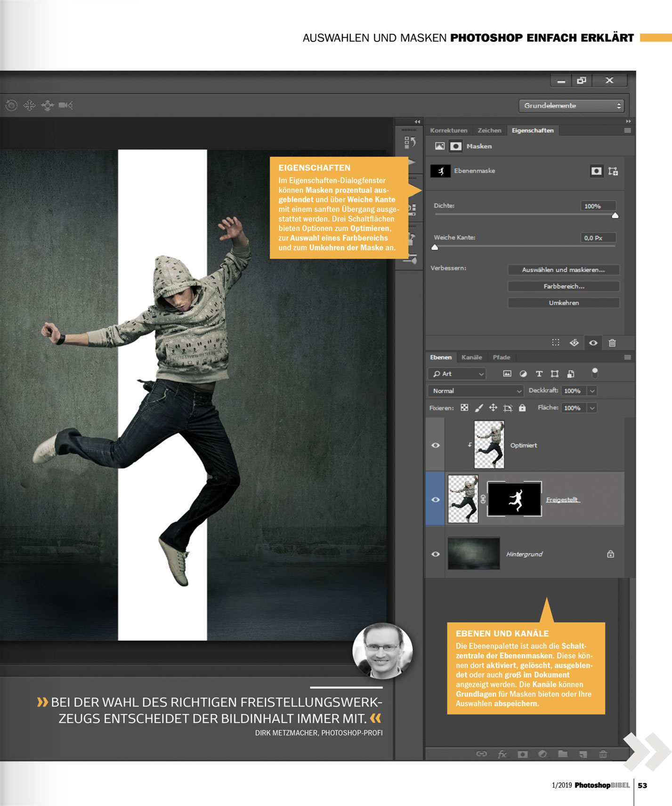Screen dimensions: 672x806
Task: Click the pixel layer properties icon
Action: click(x=439, y=146)
